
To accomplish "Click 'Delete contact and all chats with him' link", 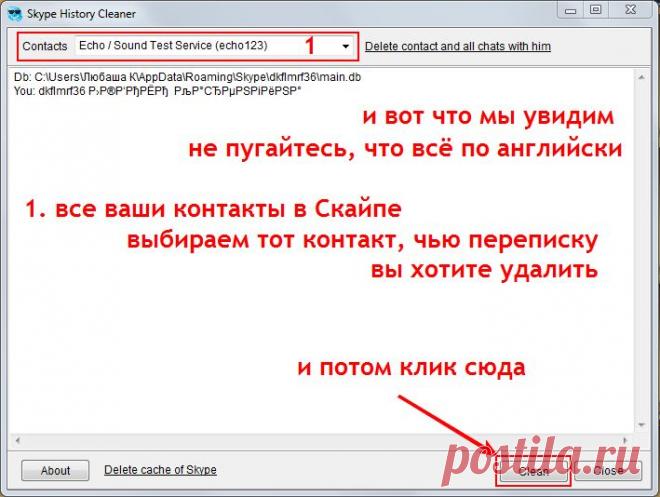I will 458,46.
